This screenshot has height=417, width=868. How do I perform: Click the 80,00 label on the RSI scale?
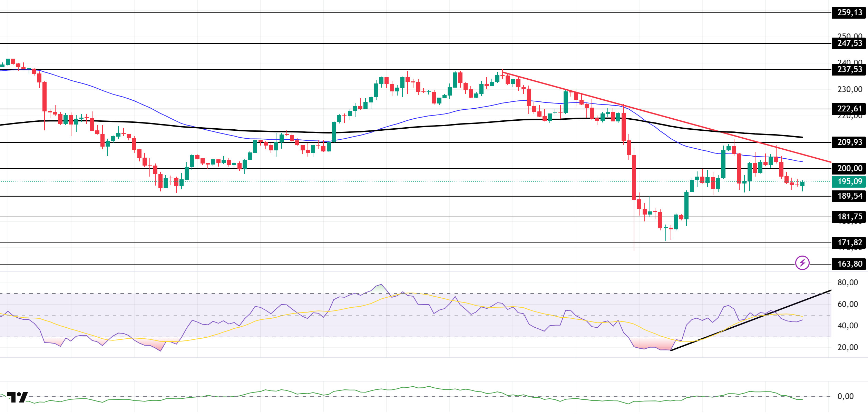click(847, 283)
